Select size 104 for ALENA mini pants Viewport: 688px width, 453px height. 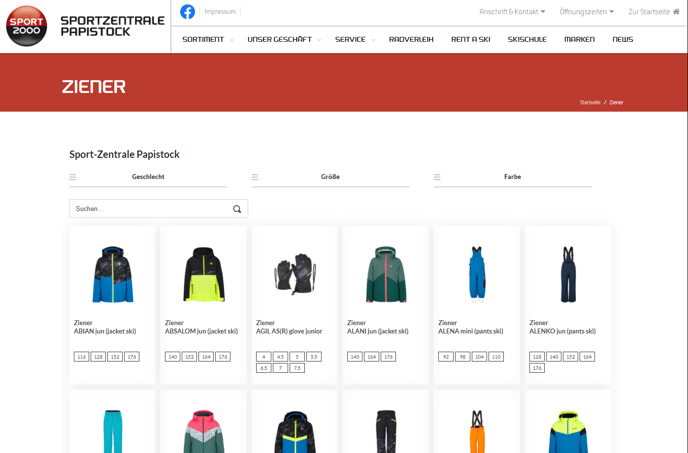[479, 357]
